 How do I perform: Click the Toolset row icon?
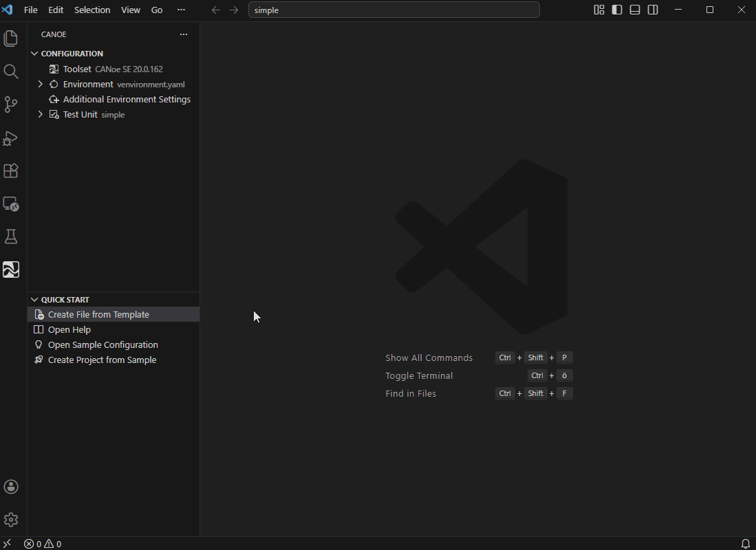(54, 69)
